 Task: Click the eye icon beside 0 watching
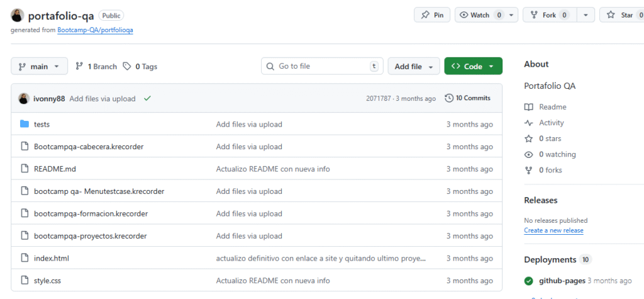tap(528, 155)
